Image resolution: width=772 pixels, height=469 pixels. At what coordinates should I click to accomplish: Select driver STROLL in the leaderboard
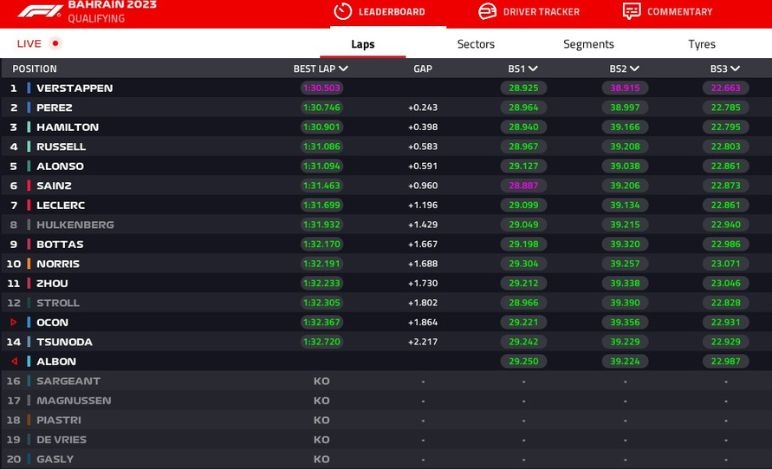[58, 303]
